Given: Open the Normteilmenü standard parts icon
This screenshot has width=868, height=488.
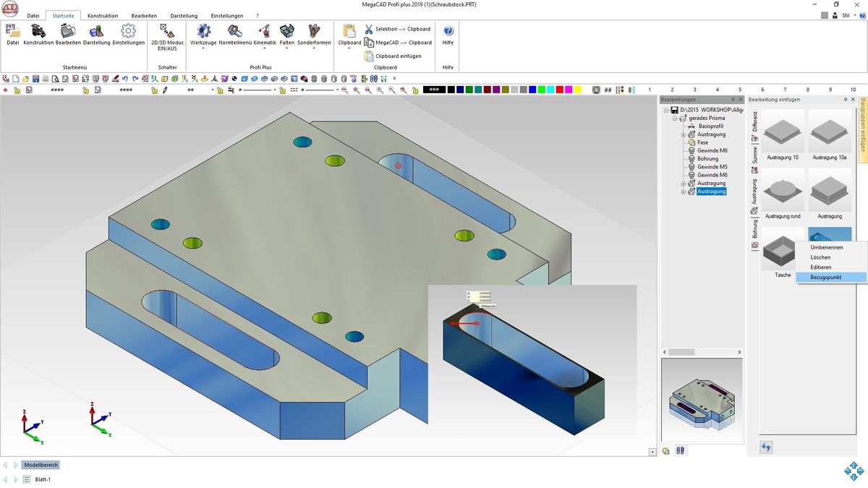Looking at the screenshot, I should (x=235, y=34).
